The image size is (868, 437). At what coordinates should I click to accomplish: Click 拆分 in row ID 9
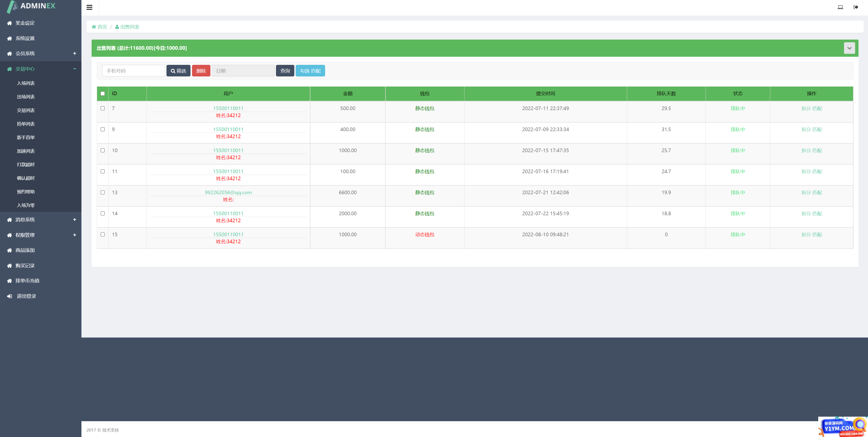[x=806, y=130]
